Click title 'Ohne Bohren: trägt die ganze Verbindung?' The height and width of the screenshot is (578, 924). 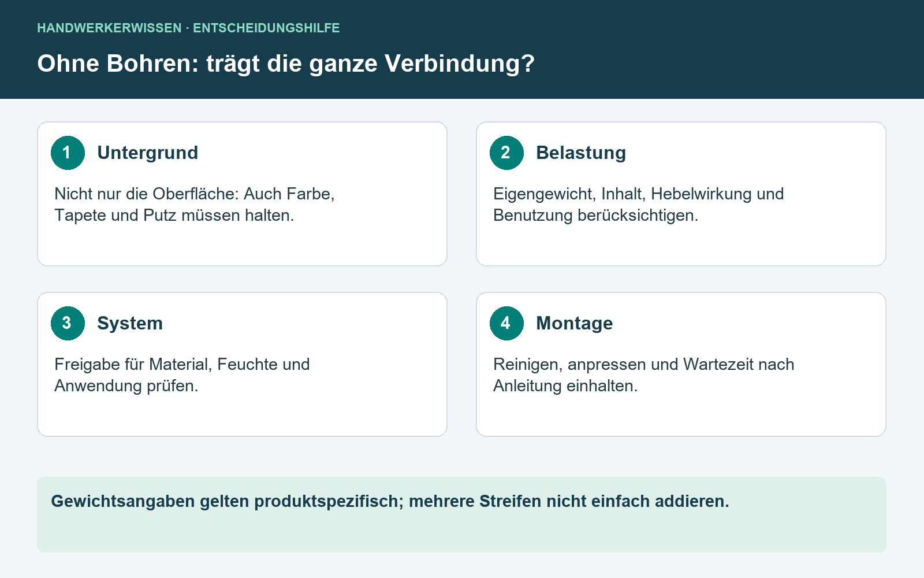[286, 64]
